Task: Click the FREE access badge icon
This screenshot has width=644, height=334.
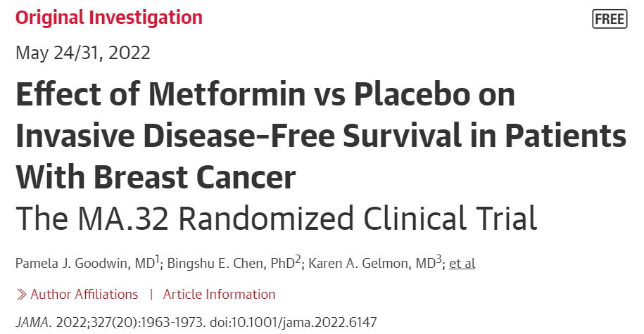Action: 610,19
